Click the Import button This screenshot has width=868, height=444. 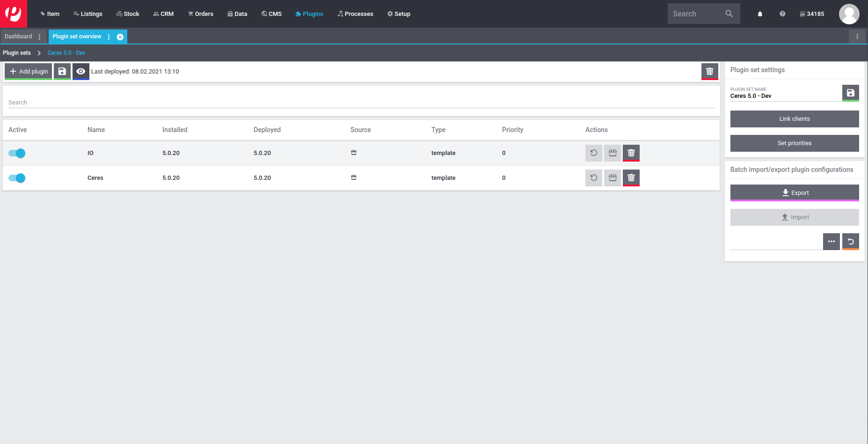(795, 217)
